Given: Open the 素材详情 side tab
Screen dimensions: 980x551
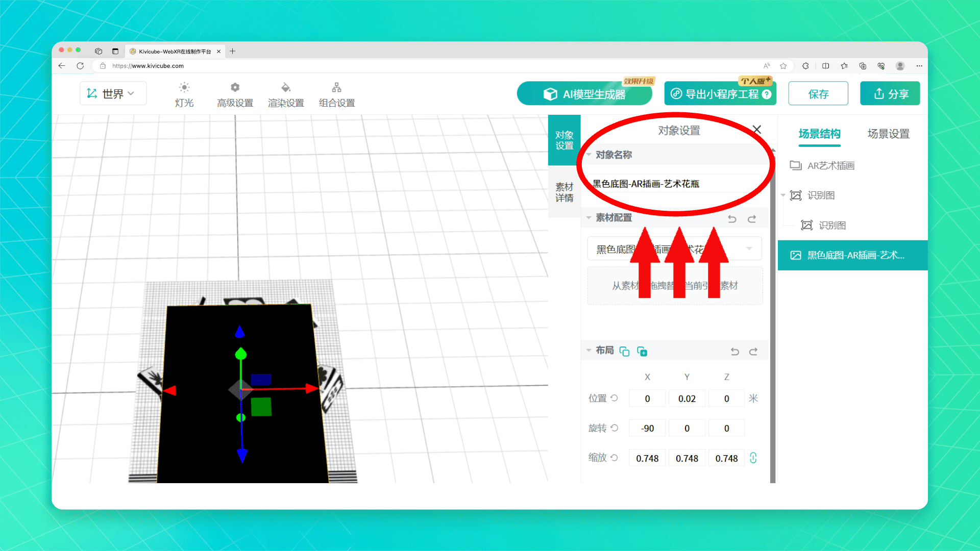Looking at the screenshot, I should coord(564,192).
